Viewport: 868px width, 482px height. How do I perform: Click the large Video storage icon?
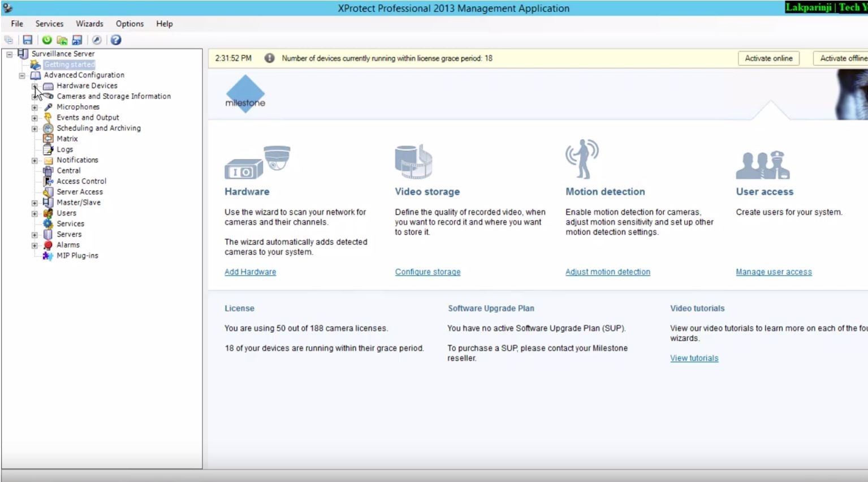413,161
